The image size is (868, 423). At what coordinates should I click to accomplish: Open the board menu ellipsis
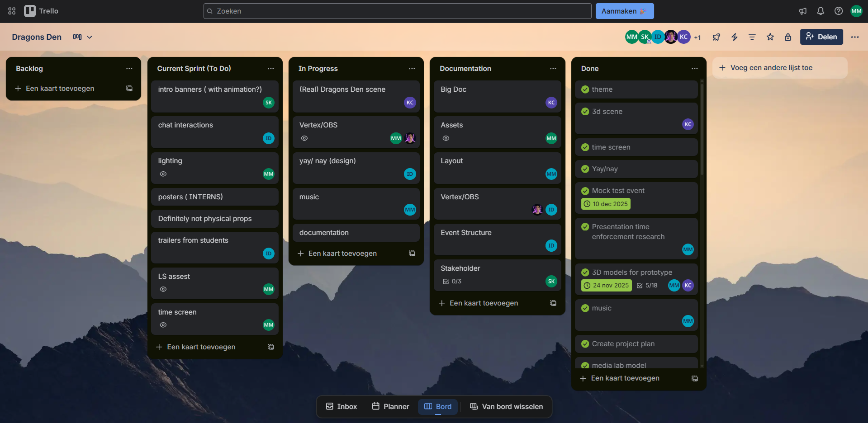point(855,37)
